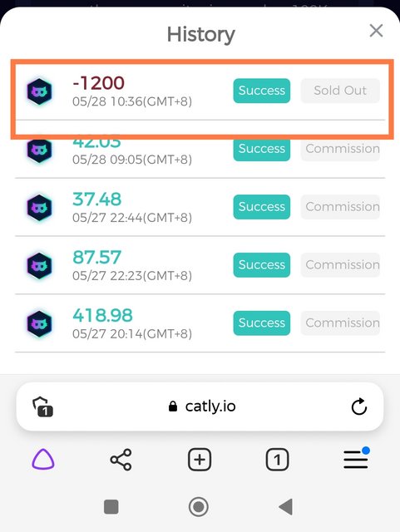Open a new tab with plus icon
Screen dimensions: 400x532
point(200,460)
